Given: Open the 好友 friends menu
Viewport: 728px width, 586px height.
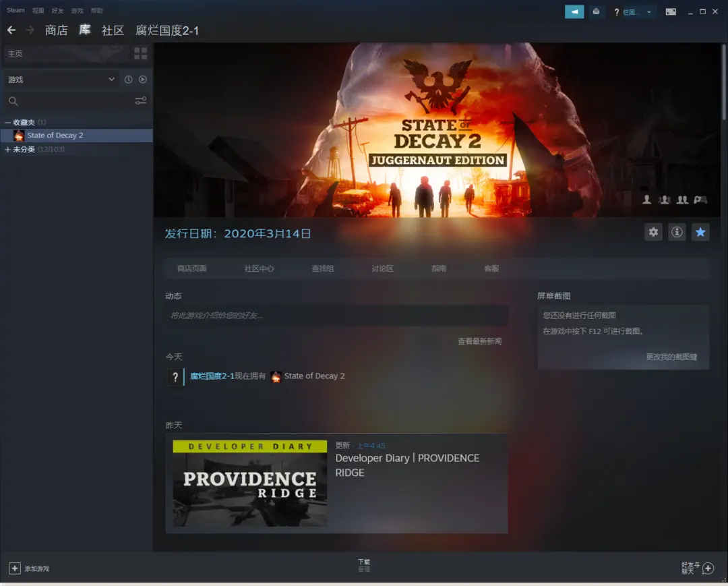Looking at the screenshot, I should coord(57,11).
